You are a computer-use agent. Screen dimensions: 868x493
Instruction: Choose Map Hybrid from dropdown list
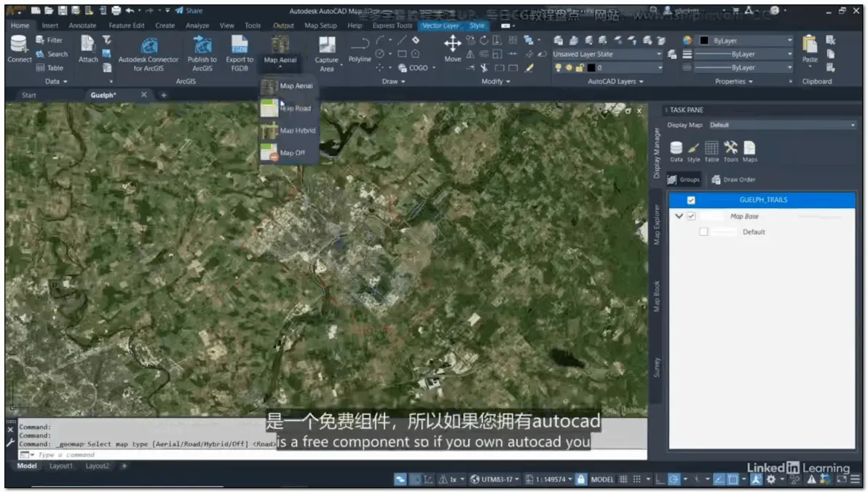[x=288, y=130]
